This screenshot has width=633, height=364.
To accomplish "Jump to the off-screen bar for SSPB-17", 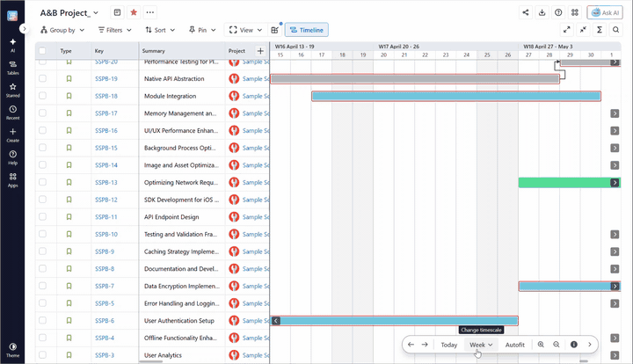I will (x=615, y=113).
